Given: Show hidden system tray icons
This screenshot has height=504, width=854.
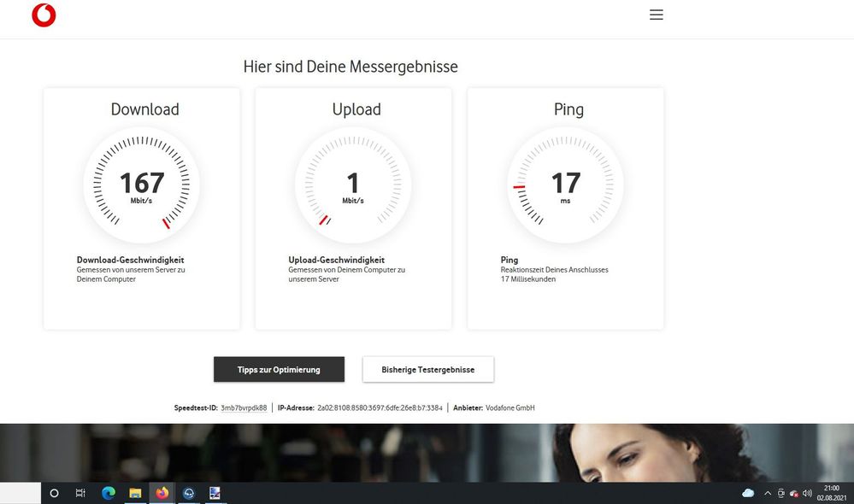Looking at the screenshot, I should [768, 493].
